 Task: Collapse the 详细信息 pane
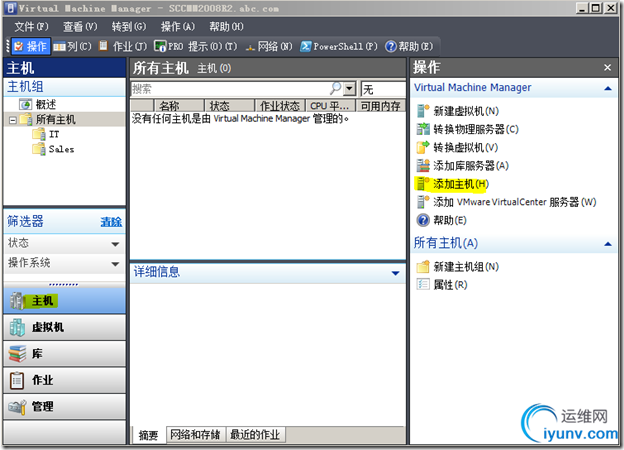click(x=396, y=273)
